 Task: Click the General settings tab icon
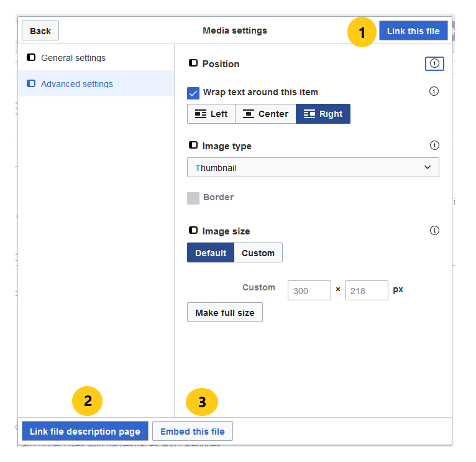[31, 58]
